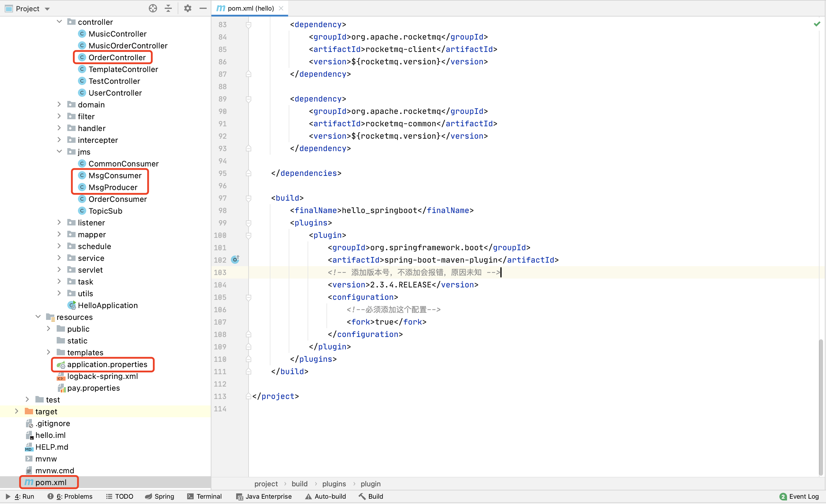Viewport: 826px width, 504px height.
Task: Close the pom.xml (hello) tab
Action: (x=281, y=8)
